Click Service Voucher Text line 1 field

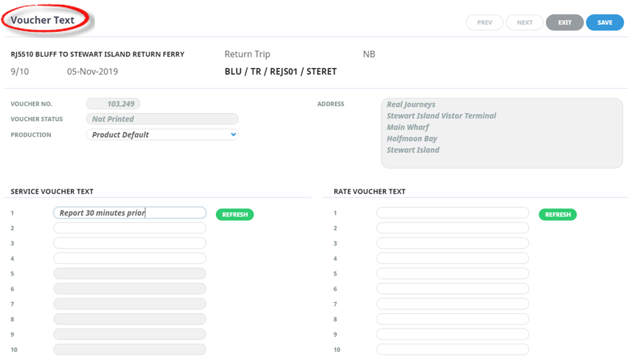[129, 213]
